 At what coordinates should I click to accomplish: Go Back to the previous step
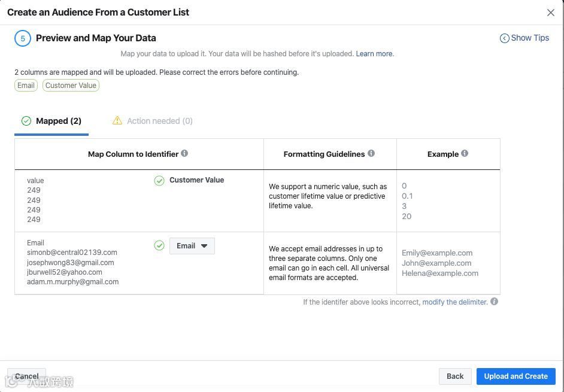pyautogui.click(x=455, y=376)
